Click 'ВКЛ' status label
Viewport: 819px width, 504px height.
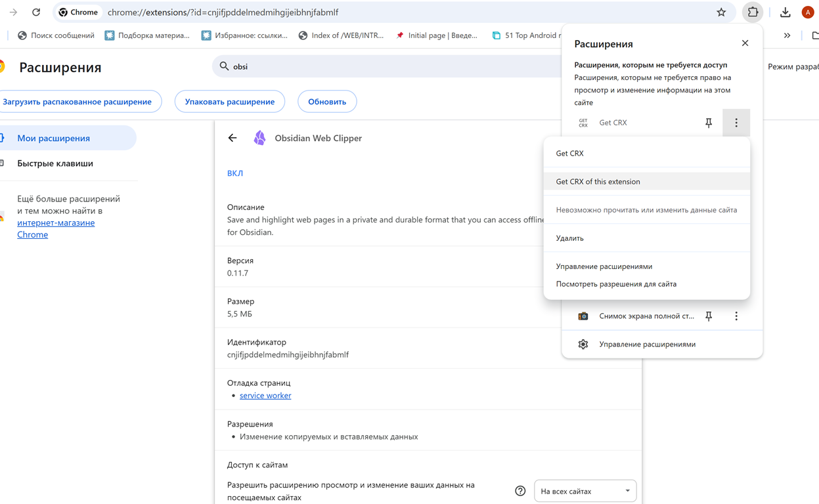point(235,173)
